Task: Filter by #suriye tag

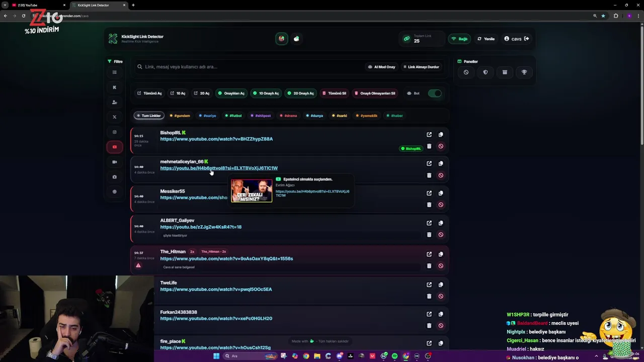Action: tap(207, 116)
